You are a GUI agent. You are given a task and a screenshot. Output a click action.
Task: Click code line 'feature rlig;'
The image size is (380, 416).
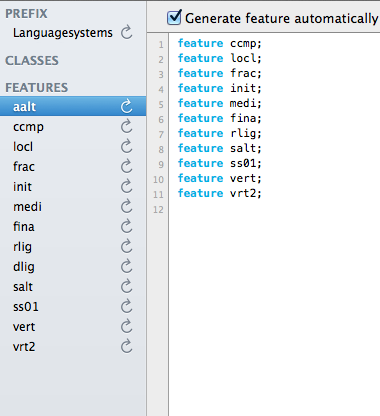pyautogui.click(x=220, y=134)
